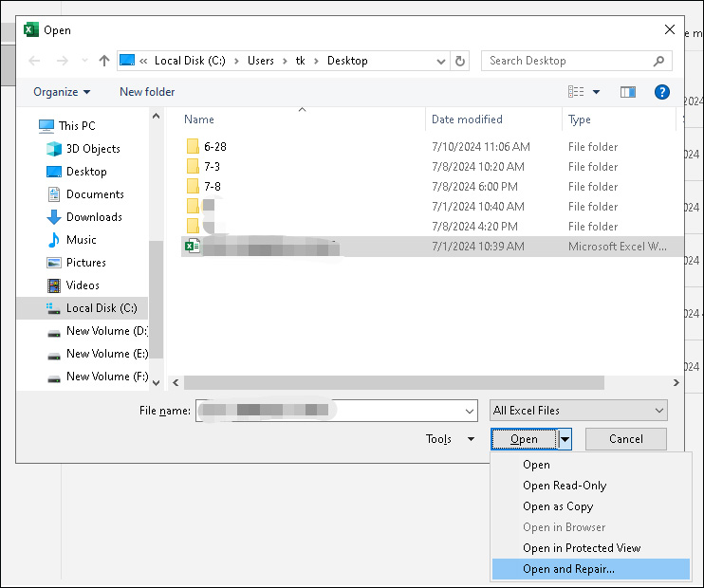The image size is (704, 588).
Task: Click the Open button dropdown arrow
Action: click(x=565, y=439)
